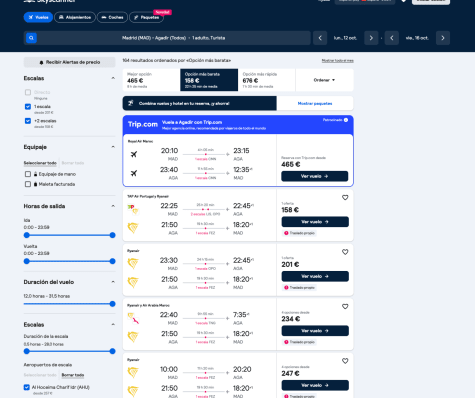
Task: Go to previous day for return vie., 16 oct.
Action: (x=392, y=38)
